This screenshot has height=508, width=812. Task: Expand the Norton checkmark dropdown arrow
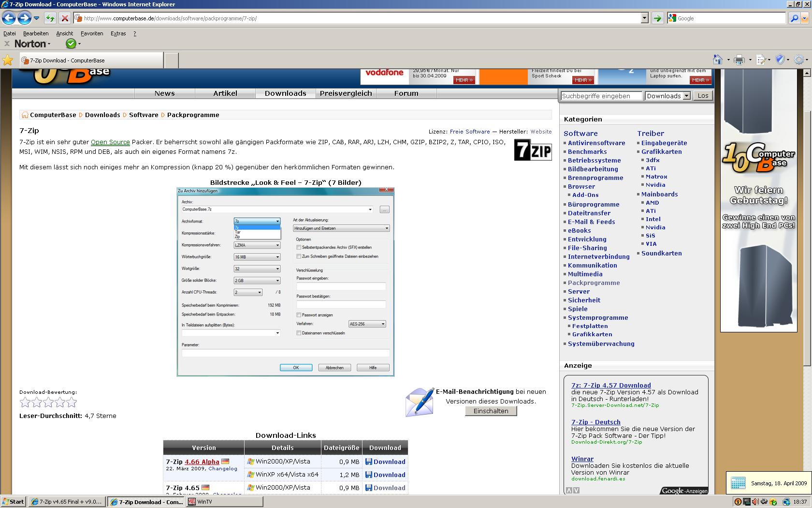coord(79,44)
